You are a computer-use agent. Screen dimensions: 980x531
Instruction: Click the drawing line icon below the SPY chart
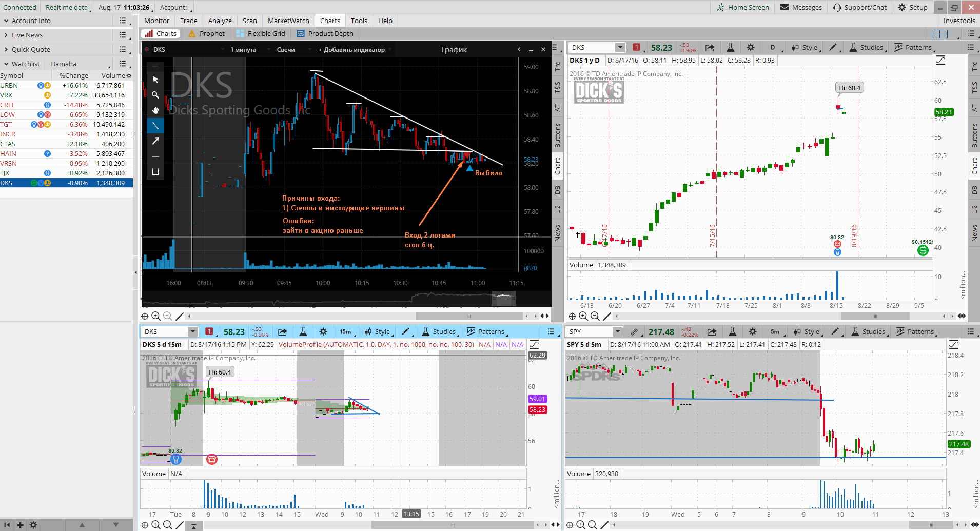click(604, 525)
